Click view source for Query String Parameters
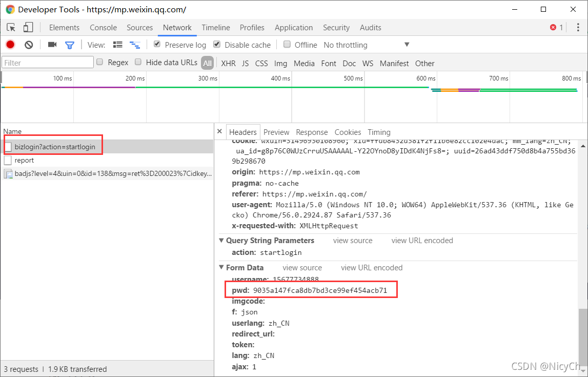 pyautogui.click(x=353, y=241)
